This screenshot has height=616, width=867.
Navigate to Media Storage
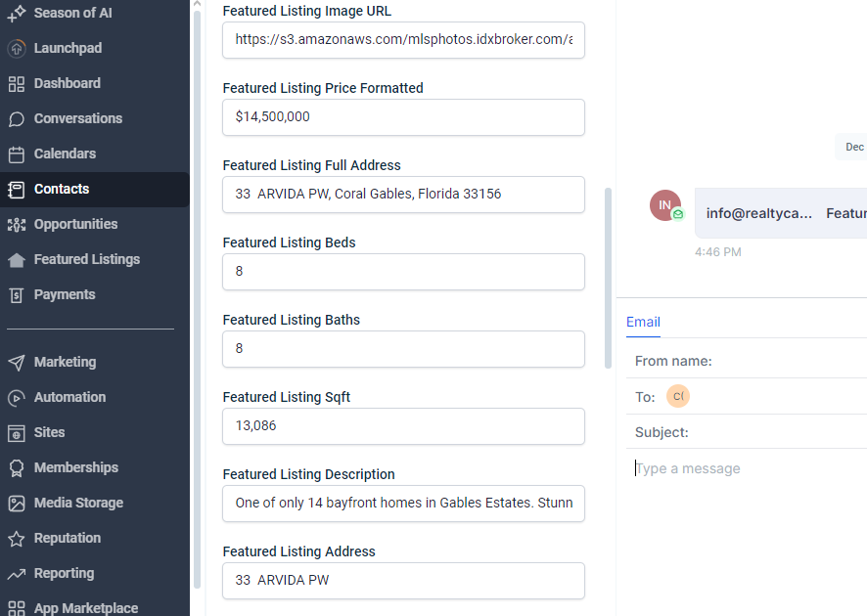(x=78, y=503)
